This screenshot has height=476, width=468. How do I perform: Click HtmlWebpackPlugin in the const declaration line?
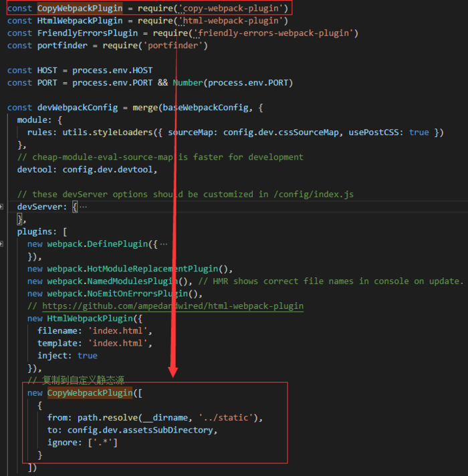[x=80, y=21]
